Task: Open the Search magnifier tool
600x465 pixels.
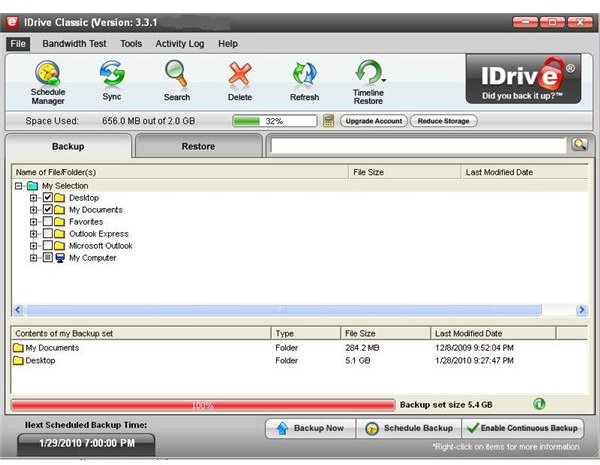Action: click(176, 81)
